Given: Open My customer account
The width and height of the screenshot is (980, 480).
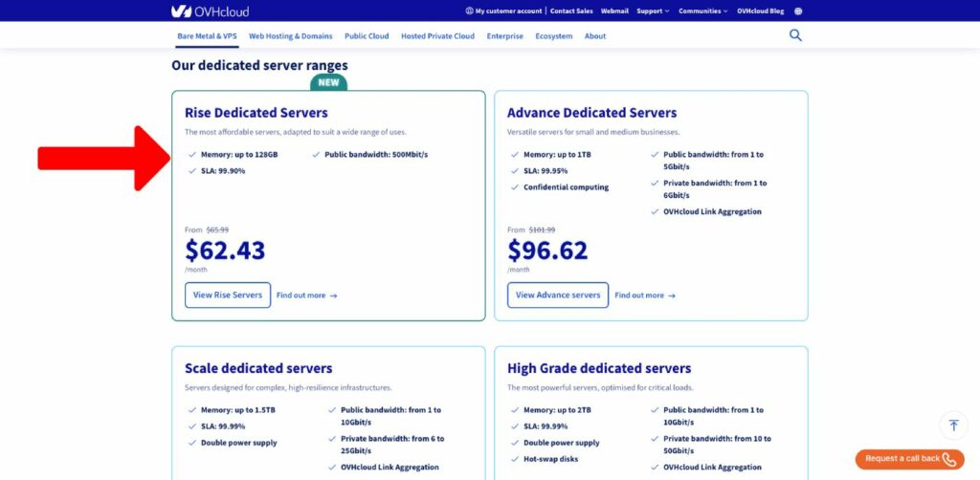Looking at the screenshot, I should tap(503, 11).
